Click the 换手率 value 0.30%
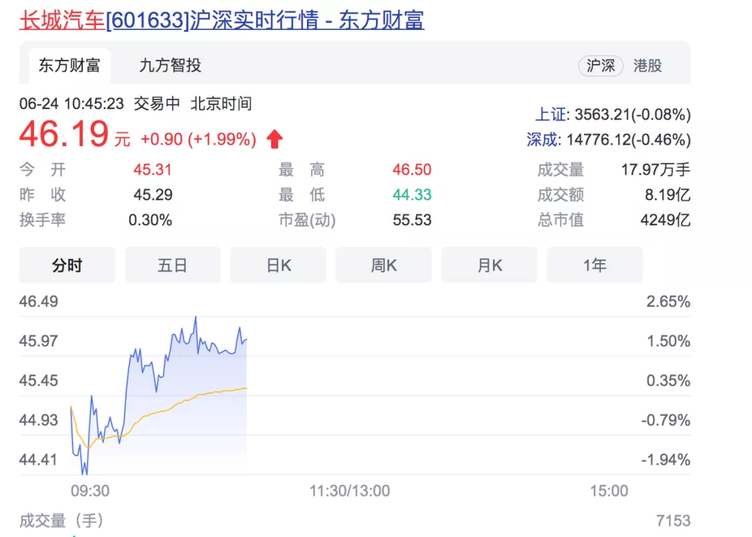This screenshot has width=752, height=537. [150, 220]
